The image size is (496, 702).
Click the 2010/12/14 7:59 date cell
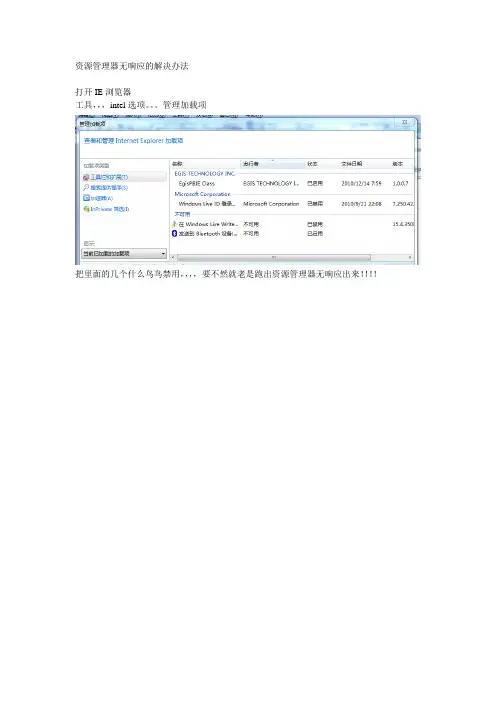click(361, 184)
